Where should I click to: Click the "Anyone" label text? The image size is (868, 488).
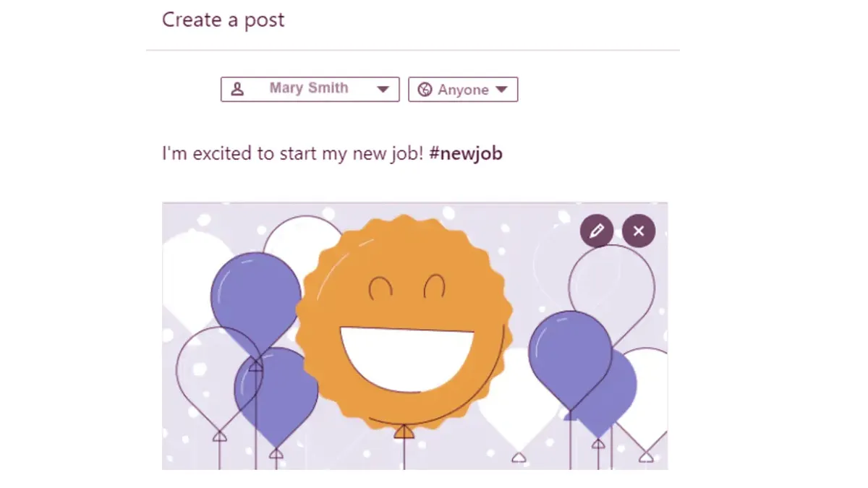[463, 90]
